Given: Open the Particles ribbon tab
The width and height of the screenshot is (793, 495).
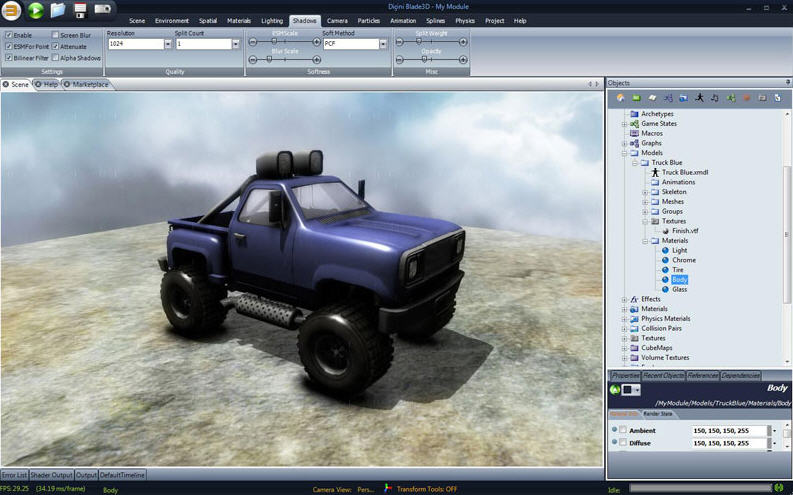Looking at the screenshot, I should tap(369, 21).
